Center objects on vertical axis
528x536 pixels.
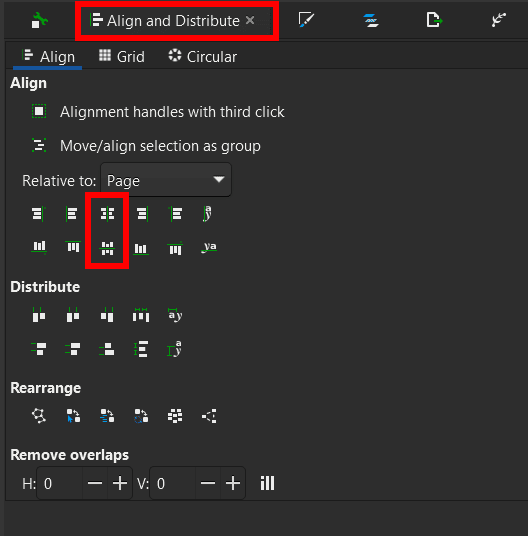107,214
